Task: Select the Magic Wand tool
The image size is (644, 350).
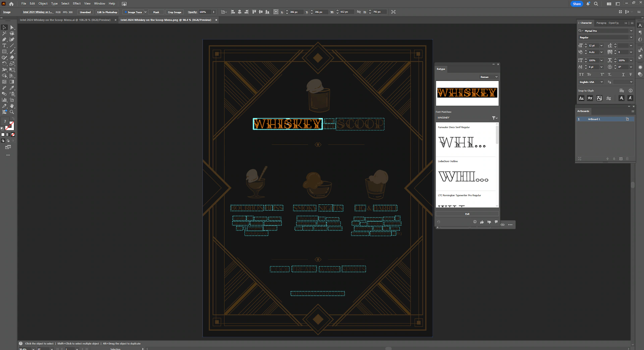Action: click(4, 34)
